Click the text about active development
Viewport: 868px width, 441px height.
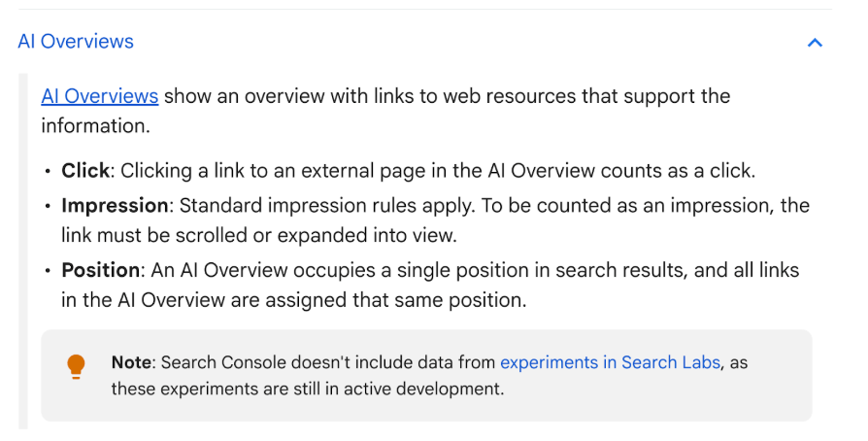point(307,389)
